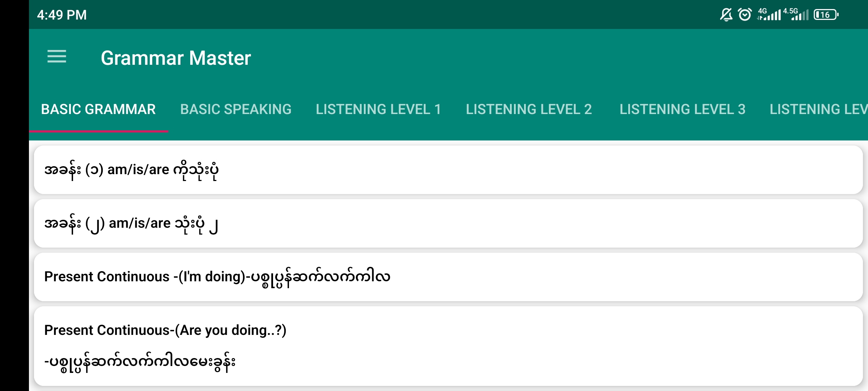The image size is (868, 391).
Task: Select the BASIC GRAMMAR tab
Action: coord(98,109)
